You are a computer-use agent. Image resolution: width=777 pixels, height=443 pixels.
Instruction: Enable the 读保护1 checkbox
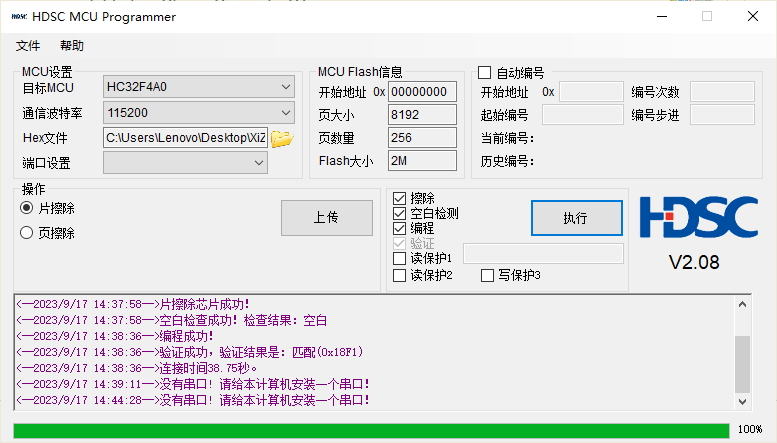coord(399,258)
